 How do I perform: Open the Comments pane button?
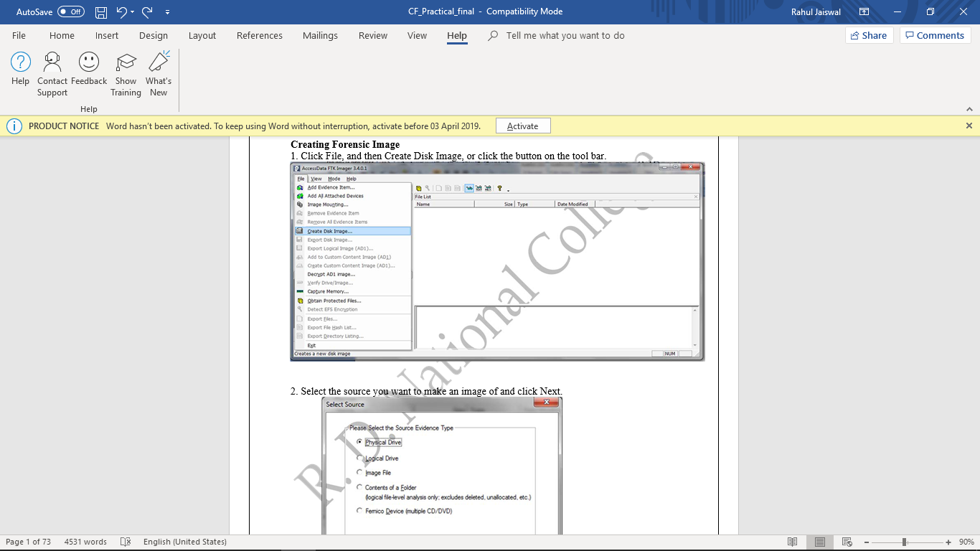936,35
